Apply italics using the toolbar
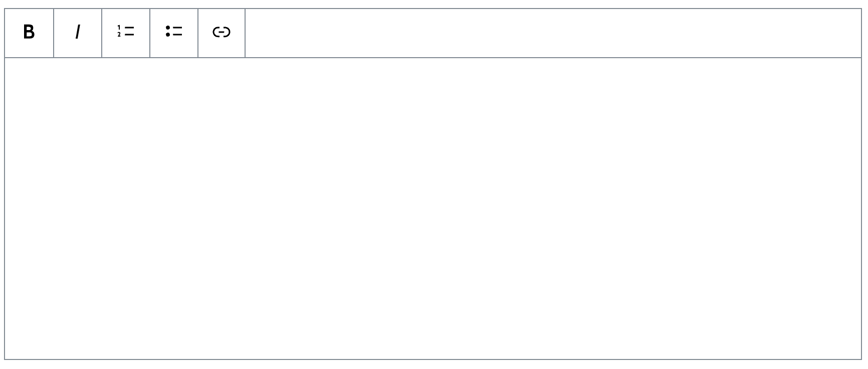This screenshot has height=369, width=868. [x=78, y=33]
